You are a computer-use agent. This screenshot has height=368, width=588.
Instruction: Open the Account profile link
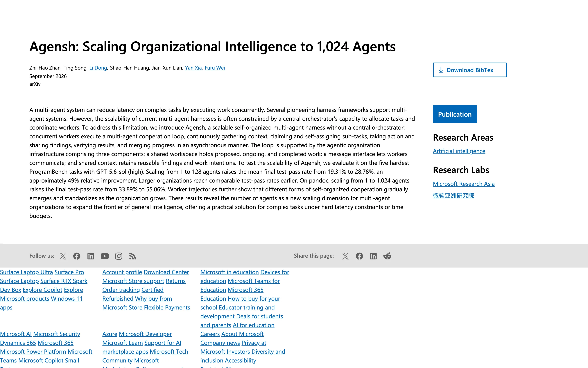122,272
